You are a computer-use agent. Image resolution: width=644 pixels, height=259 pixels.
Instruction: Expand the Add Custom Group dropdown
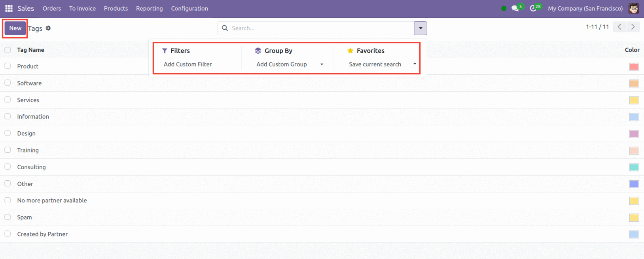[322, 64]
